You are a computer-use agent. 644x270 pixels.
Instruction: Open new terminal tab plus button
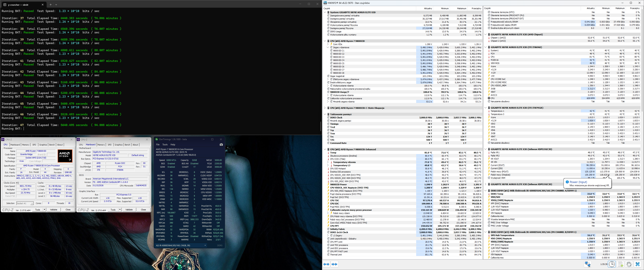click(x=51, y=4)
